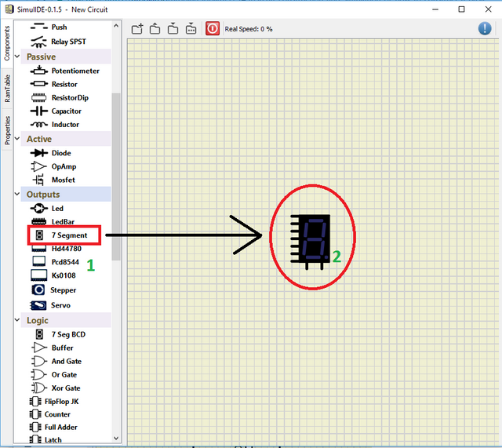Click the component list scroll up arrow
The height and width of the screenshot is (448, 502).
(x=116, y=26)
